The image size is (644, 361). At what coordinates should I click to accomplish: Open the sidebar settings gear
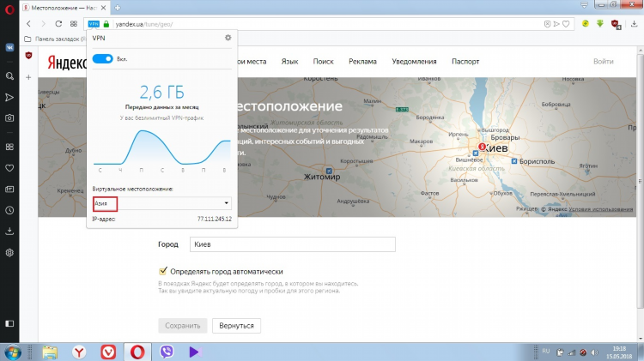(9, 253)
